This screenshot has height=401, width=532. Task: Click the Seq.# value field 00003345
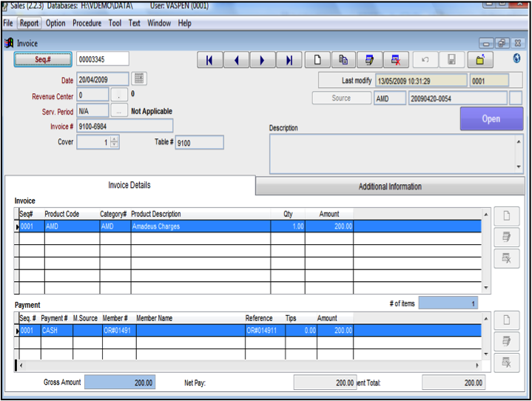click(102, 59)
